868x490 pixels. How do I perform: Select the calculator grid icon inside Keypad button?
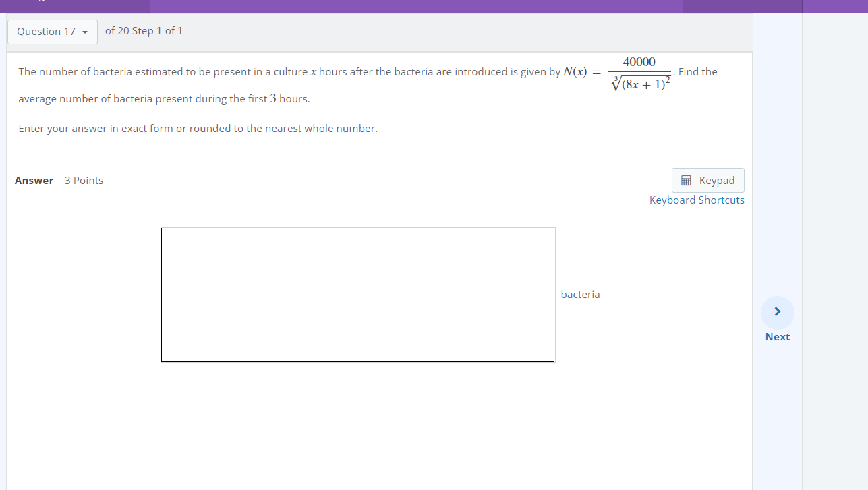(687, 180)
